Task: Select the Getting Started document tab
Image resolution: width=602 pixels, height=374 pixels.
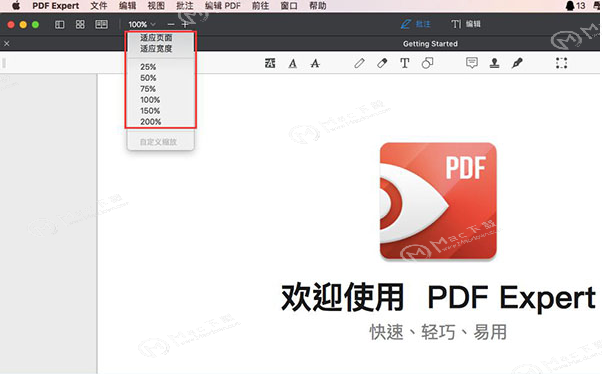Action: pos(430,44)
